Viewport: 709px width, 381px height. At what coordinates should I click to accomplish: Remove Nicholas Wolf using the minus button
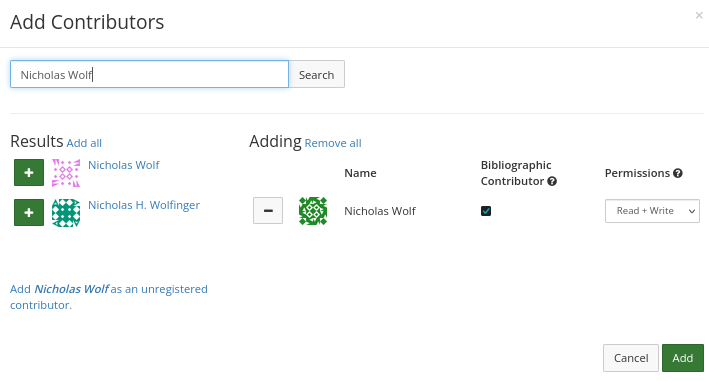click(268, 211)
